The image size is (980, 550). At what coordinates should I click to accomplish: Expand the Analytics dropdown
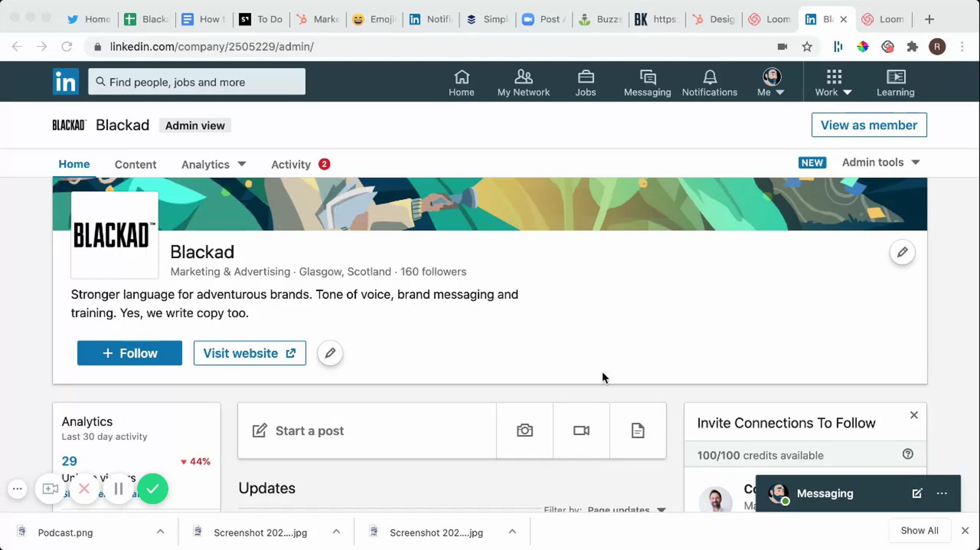[x=214, y=164]
